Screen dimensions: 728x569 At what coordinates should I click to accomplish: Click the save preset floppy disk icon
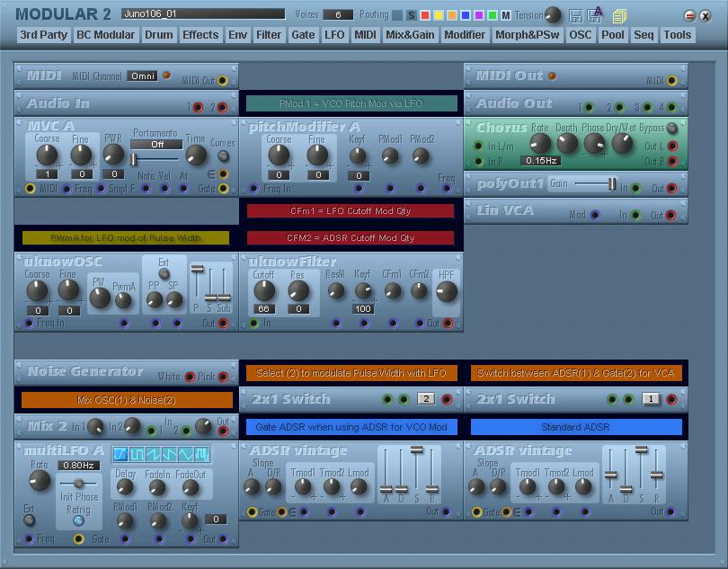click(577, 15)
